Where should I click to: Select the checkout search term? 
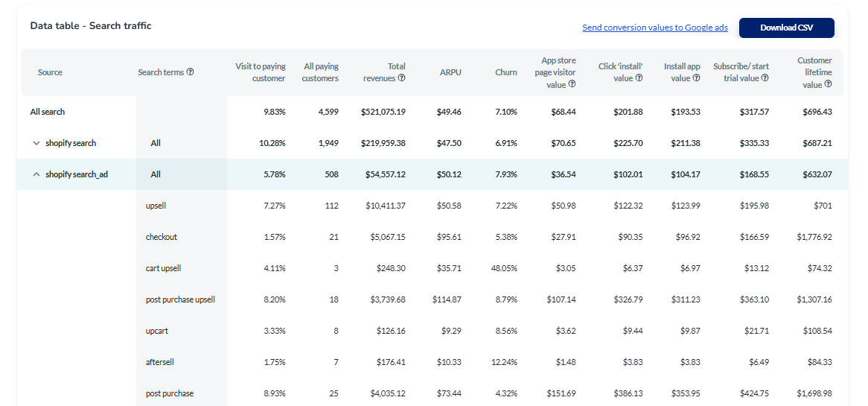pos(161,237)
